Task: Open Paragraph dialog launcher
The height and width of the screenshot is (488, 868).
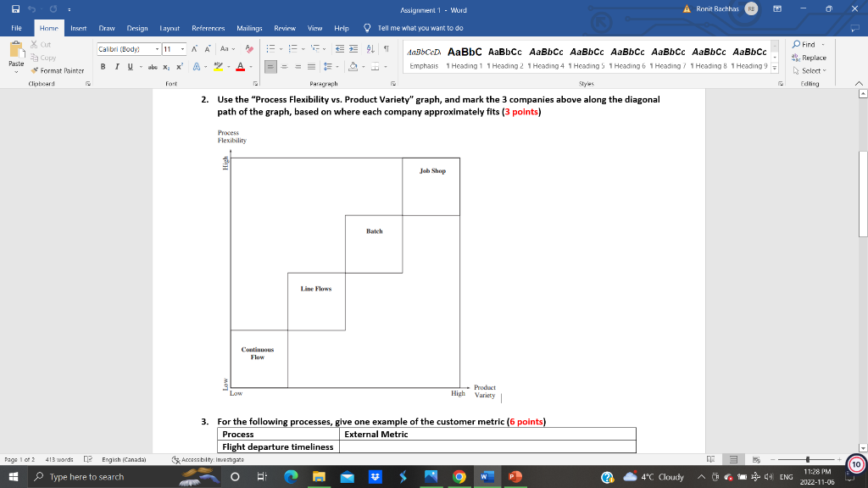Action: 393,84
